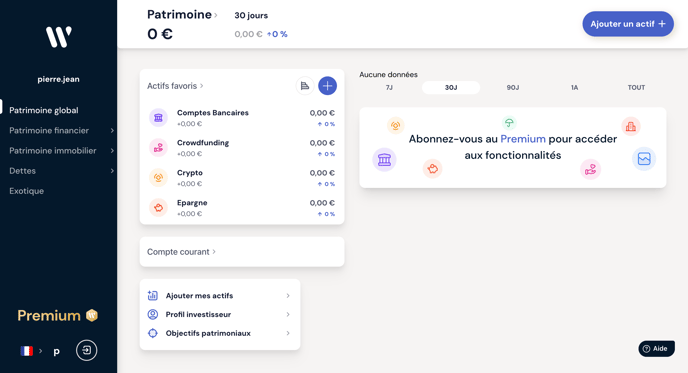Screen dimensions: 688x373
Task: Open the Compte courant section
Action: pyautogui.click(x=242, y=252)
